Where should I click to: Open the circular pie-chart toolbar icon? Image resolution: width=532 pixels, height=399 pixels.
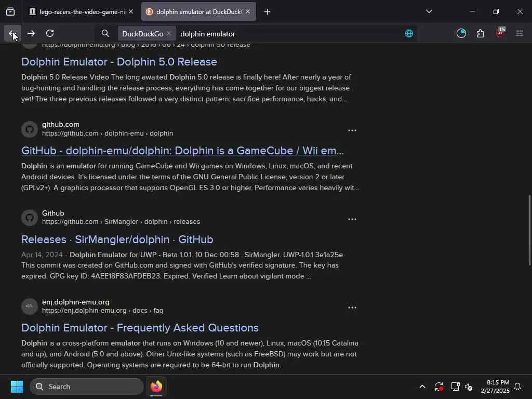(461, 33)
